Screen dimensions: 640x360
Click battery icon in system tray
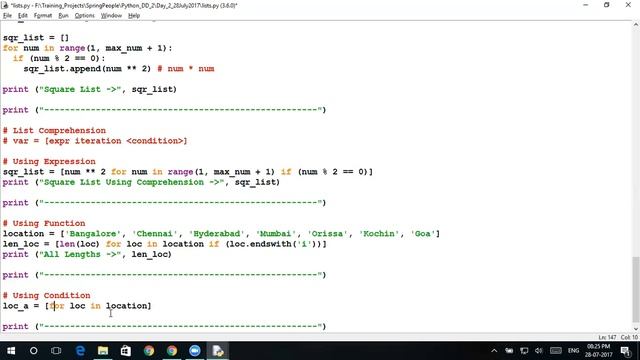[509, 351]
